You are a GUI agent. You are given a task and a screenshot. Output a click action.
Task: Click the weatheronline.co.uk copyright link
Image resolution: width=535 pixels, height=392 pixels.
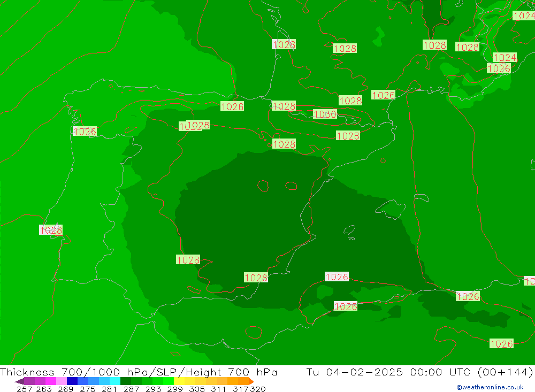(490, 387)
